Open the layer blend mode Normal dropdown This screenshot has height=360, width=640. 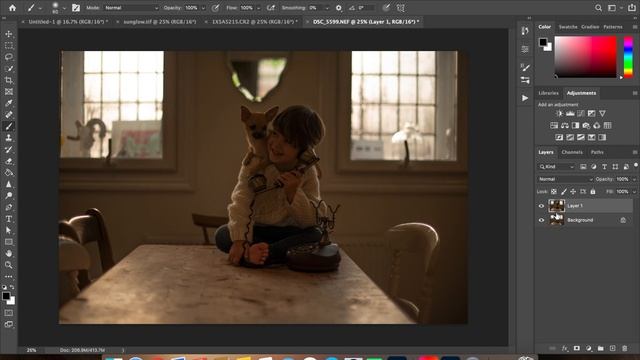[565, 179]
